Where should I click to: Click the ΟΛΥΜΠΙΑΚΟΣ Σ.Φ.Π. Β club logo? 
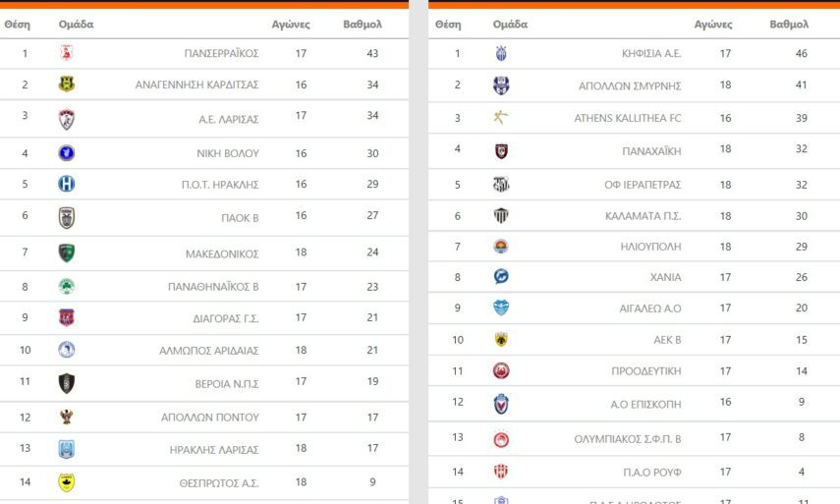tap(501, 439)
